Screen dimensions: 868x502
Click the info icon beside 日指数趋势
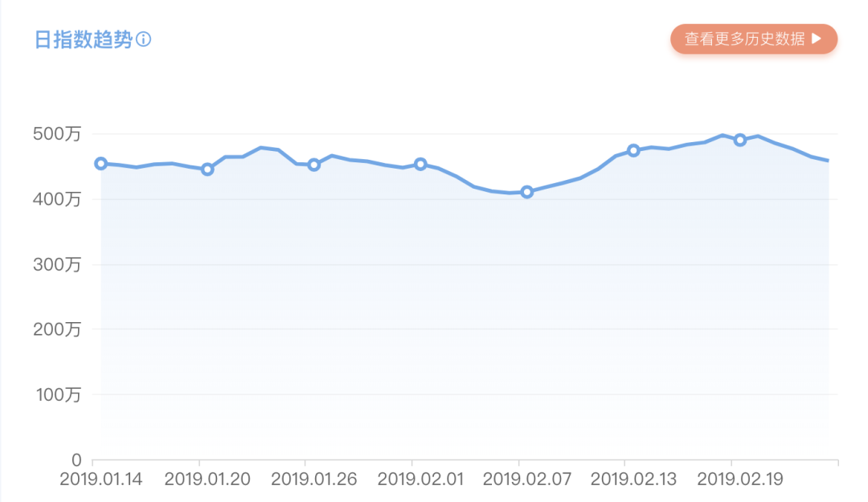[144, 39]
